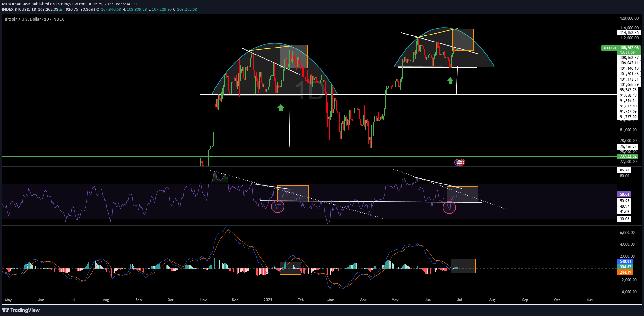
Task: Click the blue MACD value label 548.81
Action: click(x=625, y=261)
